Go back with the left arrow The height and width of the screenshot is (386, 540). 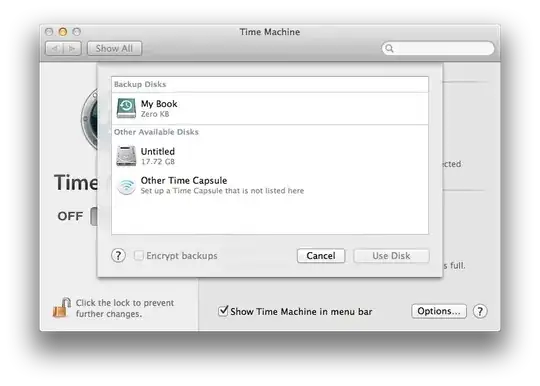(54, 49)
